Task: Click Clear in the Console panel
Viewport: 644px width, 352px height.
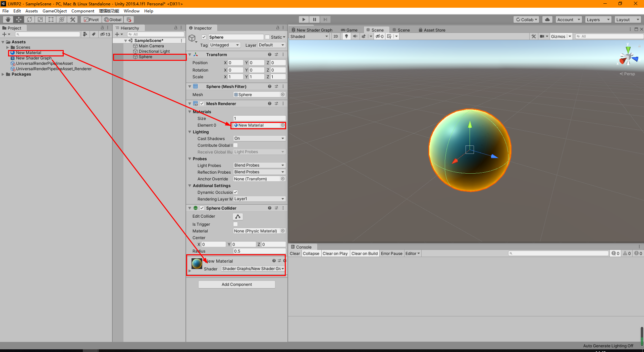Action: (x=294, y=253)
